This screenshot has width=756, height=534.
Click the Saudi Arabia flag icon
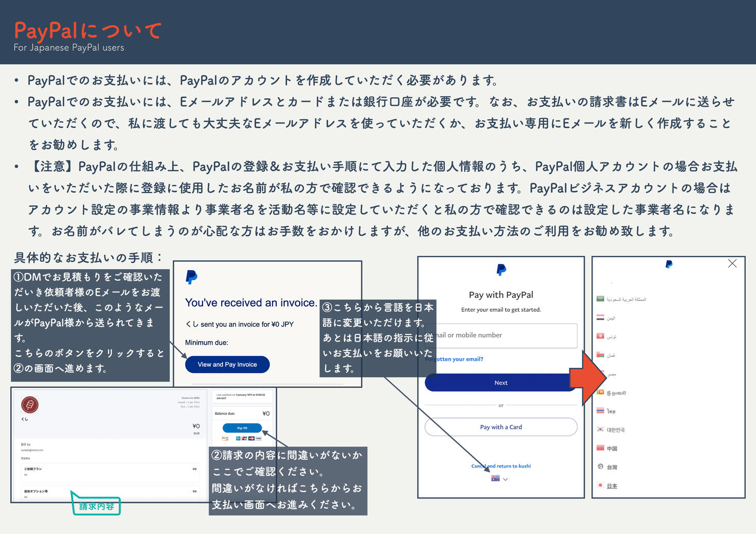(x=600, y=299)
